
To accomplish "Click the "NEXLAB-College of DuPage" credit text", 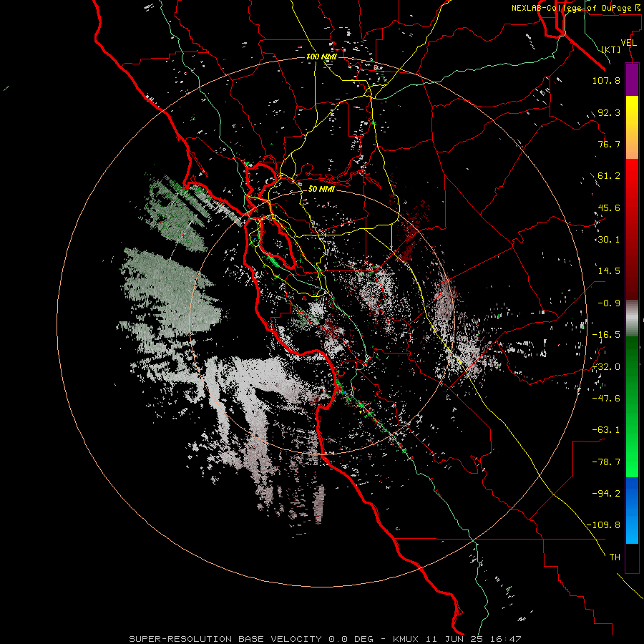I will 572,8.
